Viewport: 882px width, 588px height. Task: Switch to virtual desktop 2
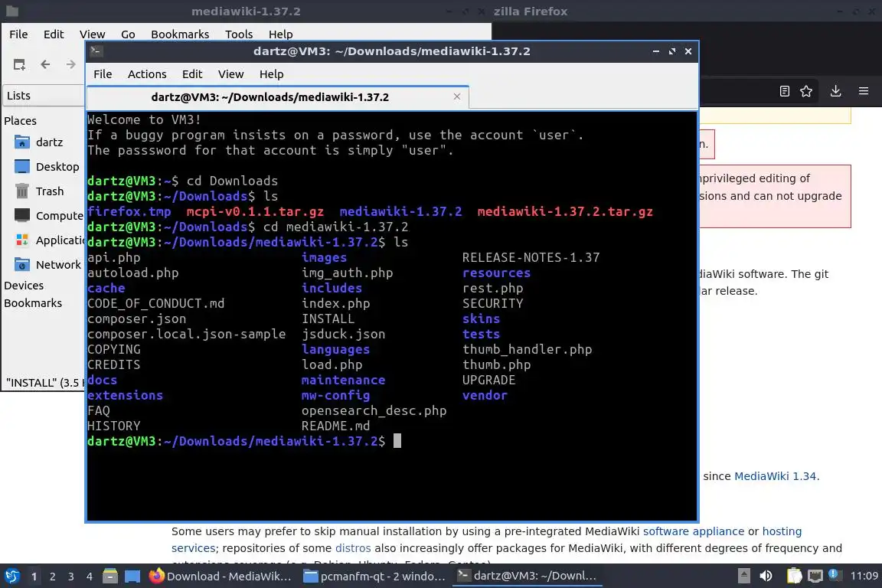click(x=53, y=577)
